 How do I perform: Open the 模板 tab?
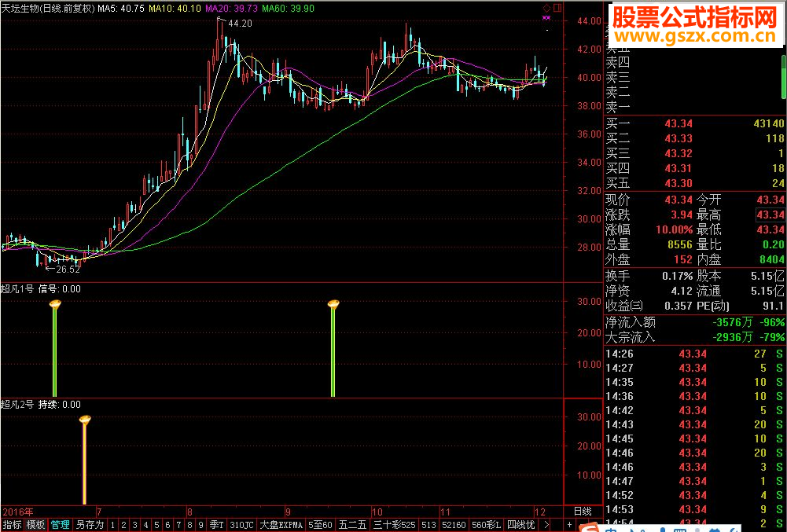coord(35,525)
